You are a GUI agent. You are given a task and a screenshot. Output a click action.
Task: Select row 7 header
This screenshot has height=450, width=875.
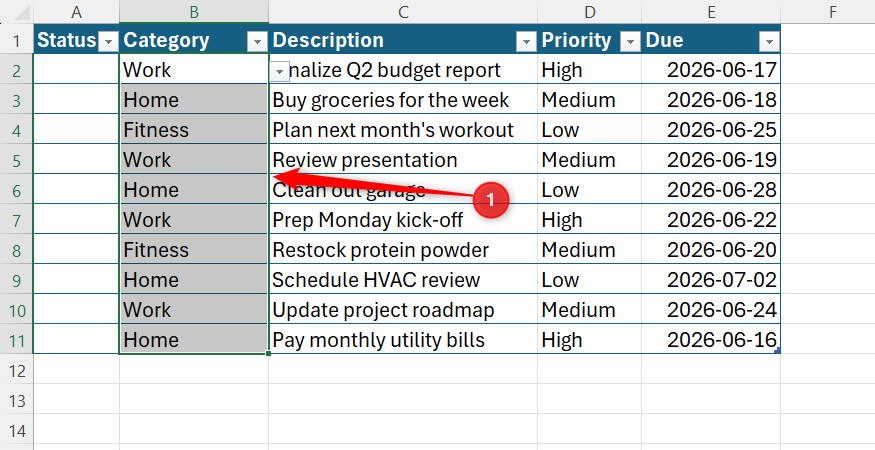tap(17, 219)
